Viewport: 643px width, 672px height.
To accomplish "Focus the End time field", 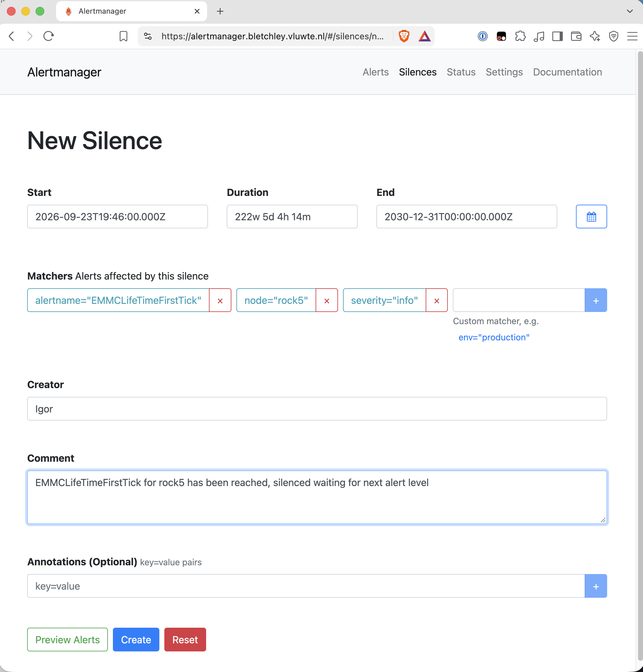I will click(467, 216).
